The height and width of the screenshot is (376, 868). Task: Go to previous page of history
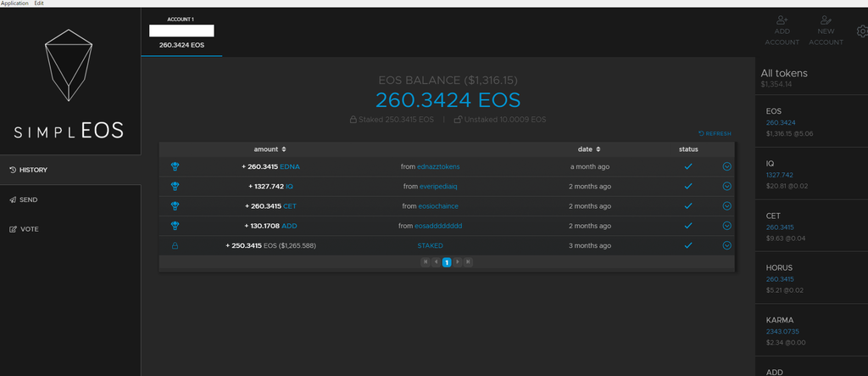point(436,261)
